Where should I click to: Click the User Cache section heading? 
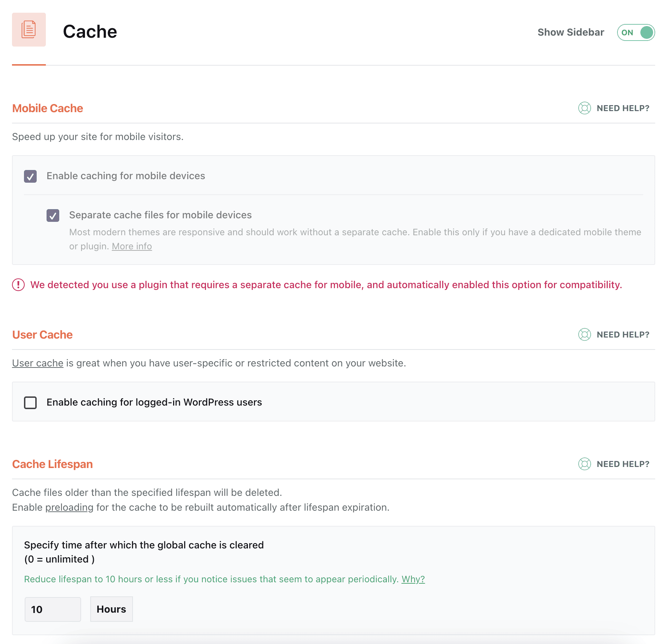tap(42, 335)
